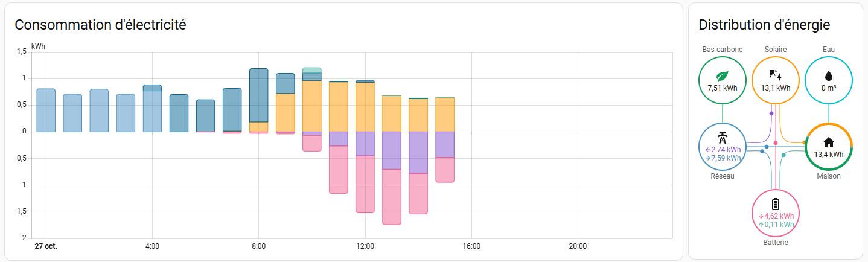Click the transmission tower grid icon

coord(723,136)
